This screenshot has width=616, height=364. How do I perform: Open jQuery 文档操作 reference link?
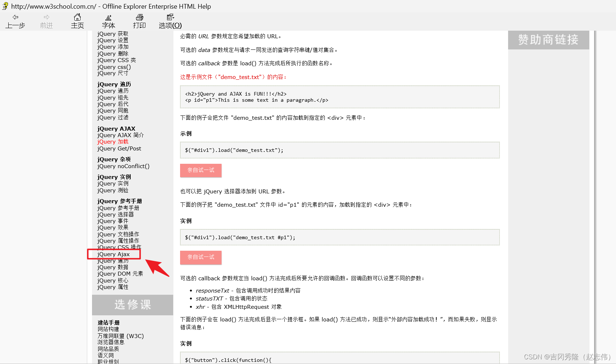[x=118, y=234]
